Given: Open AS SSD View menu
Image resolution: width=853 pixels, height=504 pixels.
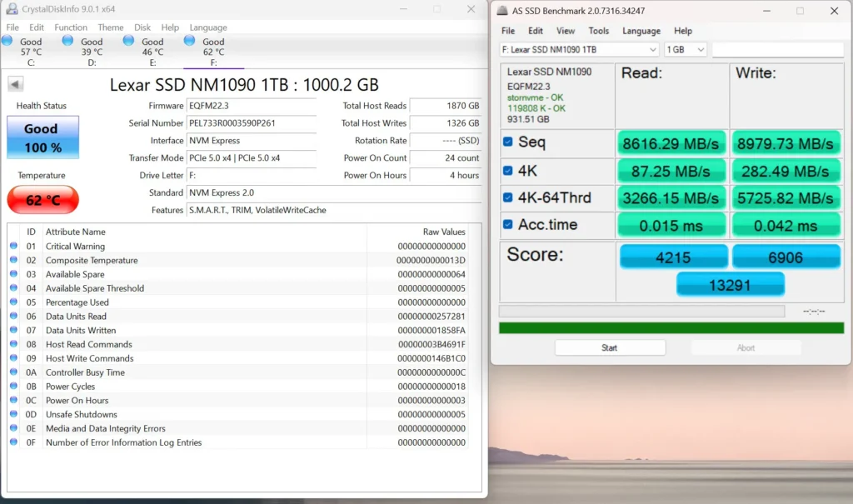Looking at the screenshot, I should 566,31.
